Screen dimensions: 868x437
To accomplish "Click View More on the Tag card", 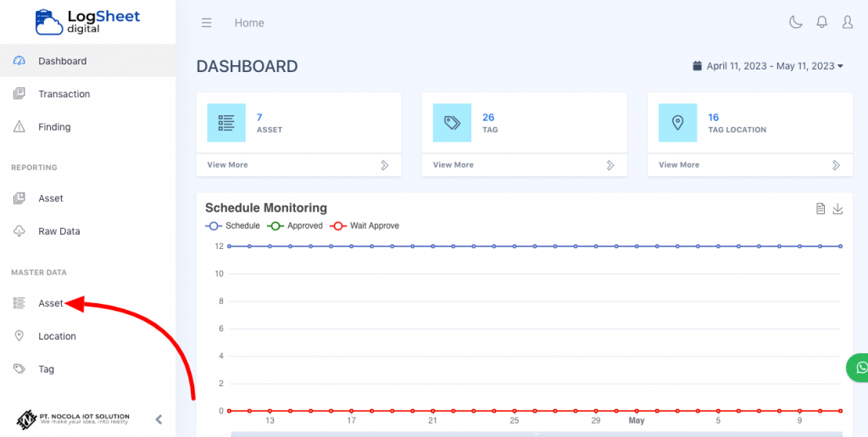I will [x=453, y=165].
